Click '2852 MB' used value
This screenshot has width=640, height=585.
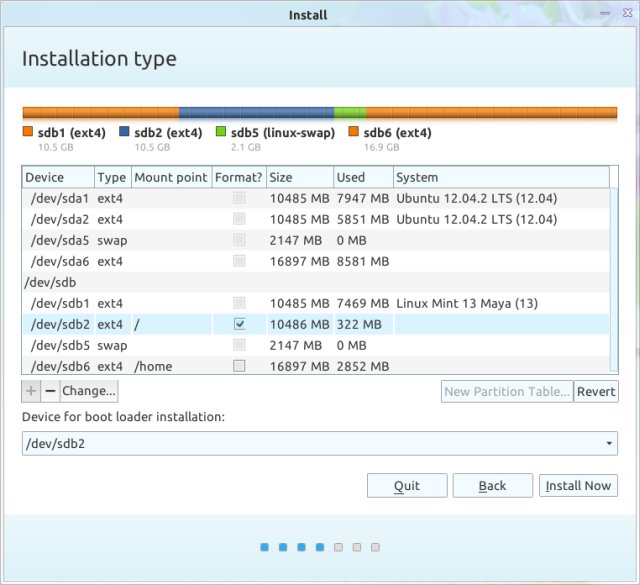[x=363, y=366]
